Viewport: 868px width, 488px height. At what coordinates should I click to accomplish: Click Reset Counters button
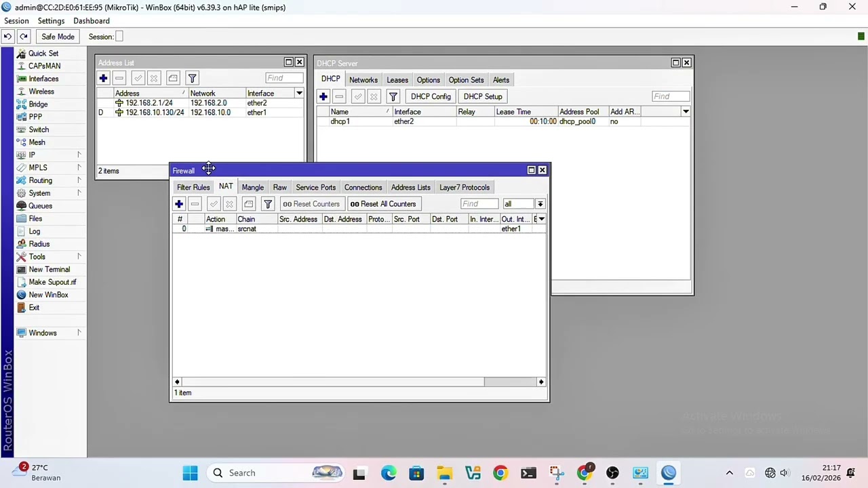click(311, 204)
